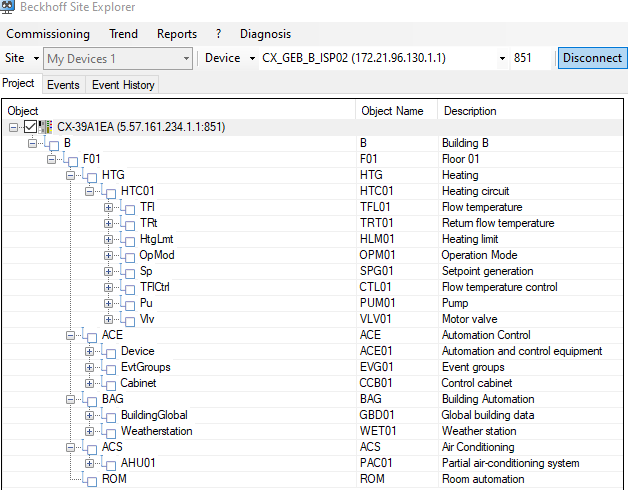Click the node icon next to HTG
This screenshot has height=490, width=628.
click(x=90, y=176)
